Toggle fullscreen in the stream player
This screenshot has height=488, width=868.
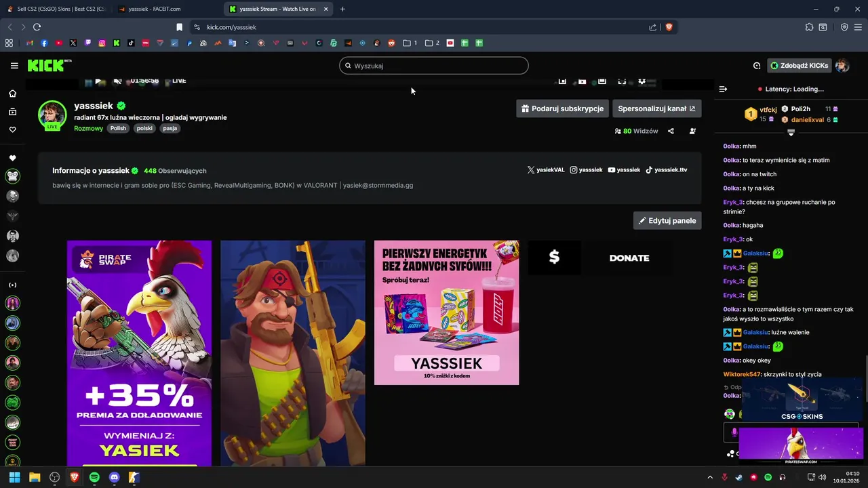pos(622,81)
